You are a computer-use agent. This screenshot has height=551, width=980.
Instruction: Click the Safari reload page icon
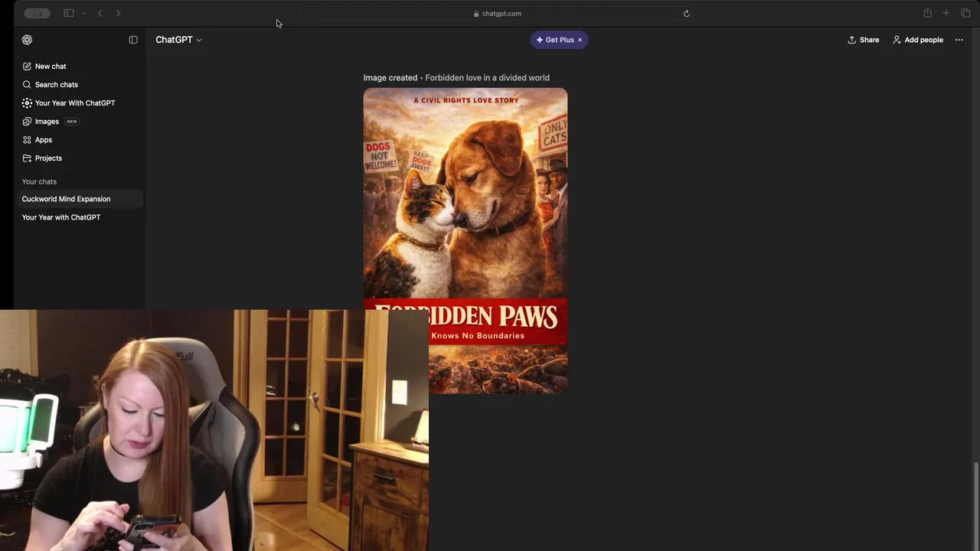pos(687,14)
